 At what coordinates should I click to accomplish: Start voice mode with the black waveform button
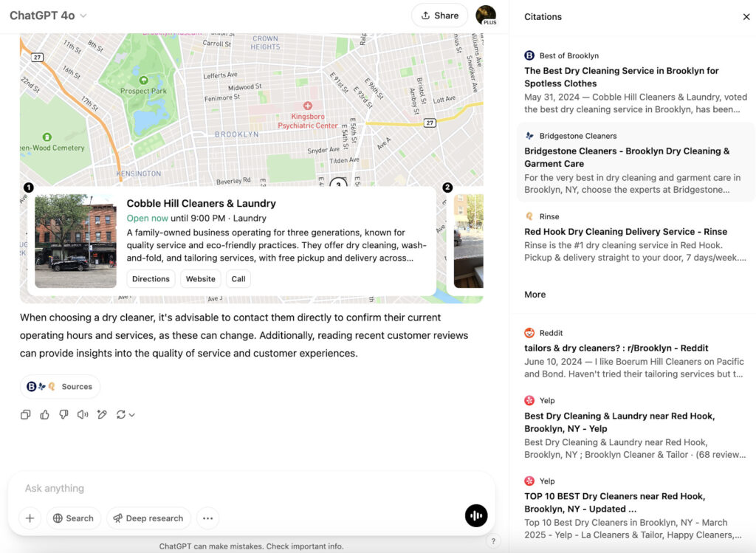[476, 516]
